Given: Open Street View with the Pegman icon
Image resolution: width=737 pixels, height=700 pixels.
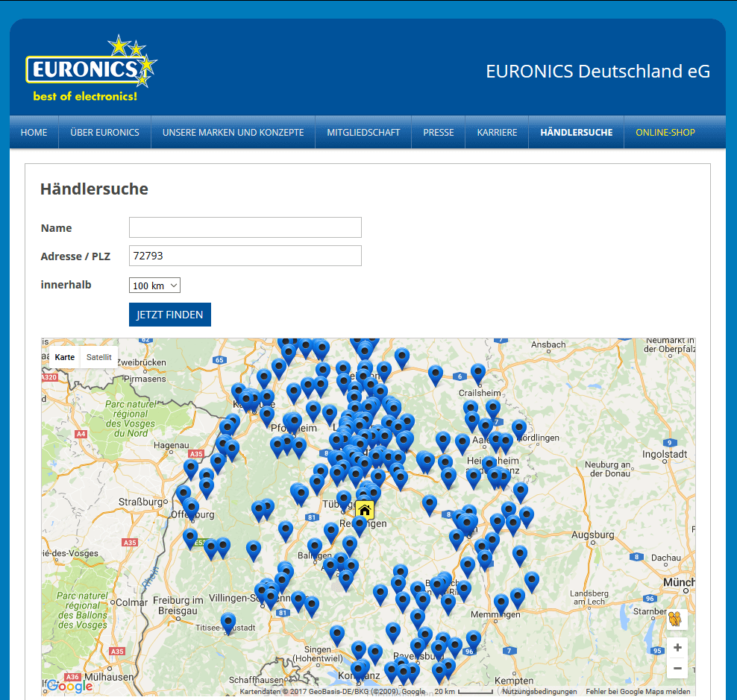Looking at the screenshot, I should (676, 619).
